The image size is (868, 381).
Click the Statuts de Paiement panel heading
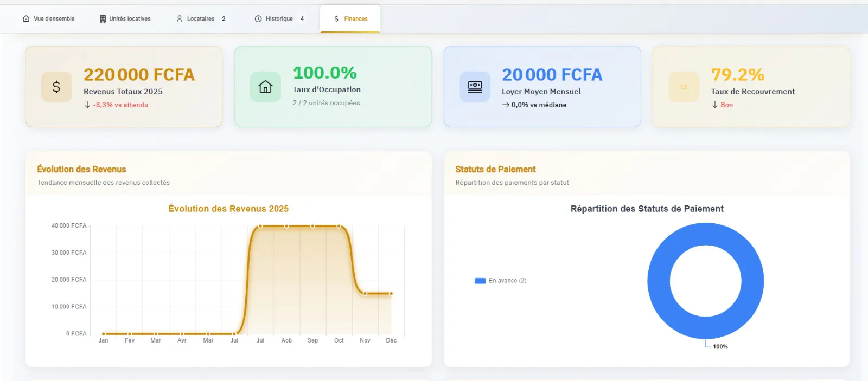click(x=495, y=170)
